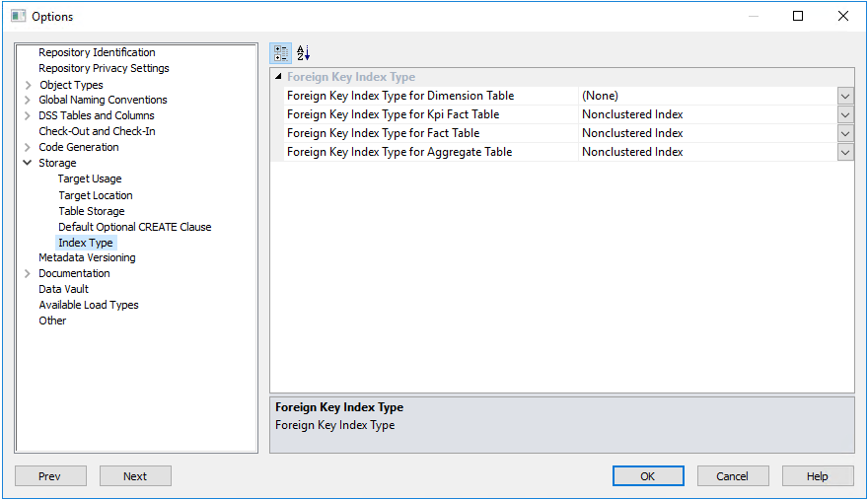The image size is (868, 500).
Task: Collapse the Foreign Key Index Type group
Action: coord(278,77)
